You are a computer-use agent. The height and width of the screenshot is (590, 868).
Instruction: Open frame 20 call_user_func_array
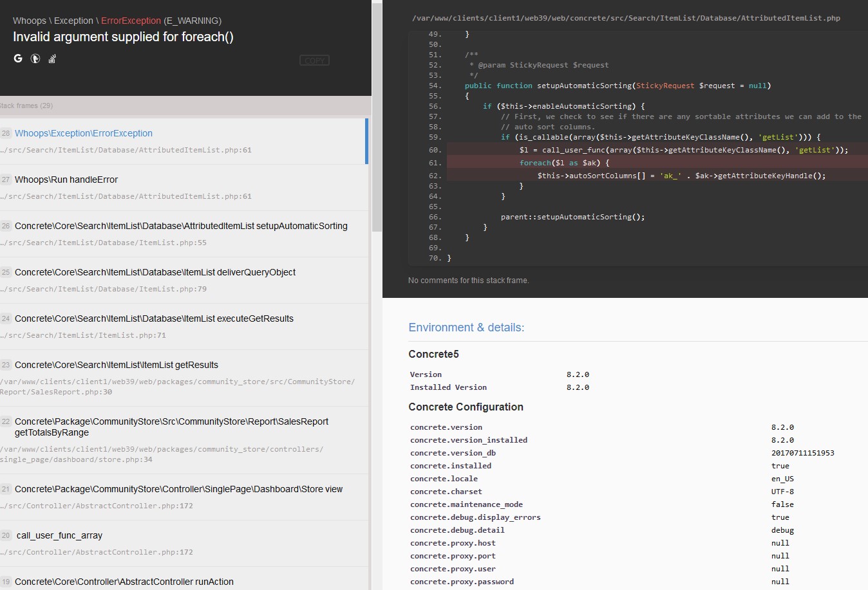[59, 535]
